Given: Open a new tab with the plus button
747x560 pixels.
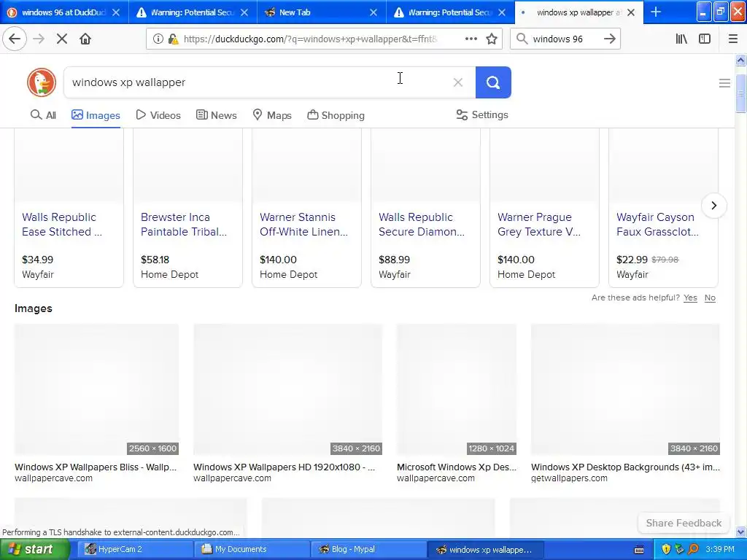Looking at the screenshot, I should [656, 12].
